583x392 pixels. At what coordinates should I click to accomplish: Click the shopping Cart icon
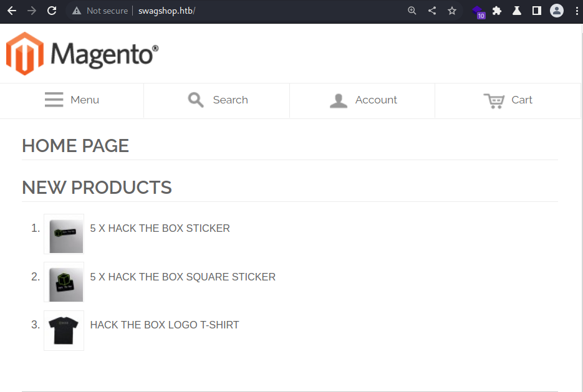point(494,101)
